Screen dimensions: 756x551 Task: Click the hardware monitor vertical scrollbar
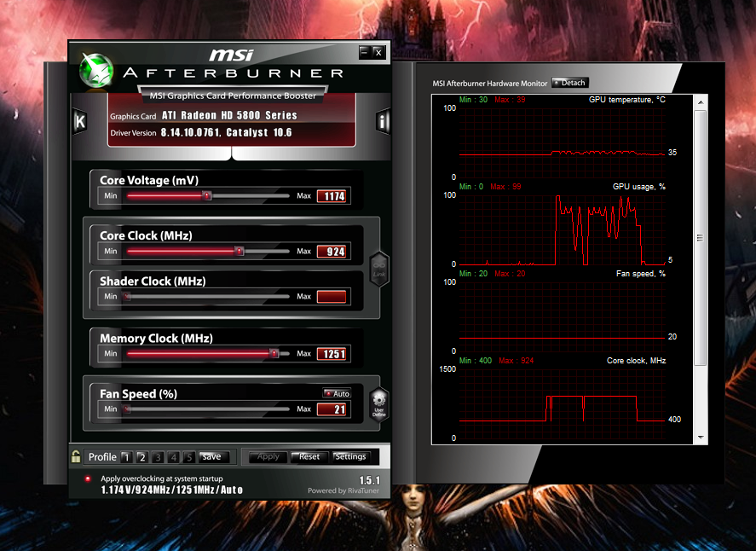pos(701,239)
